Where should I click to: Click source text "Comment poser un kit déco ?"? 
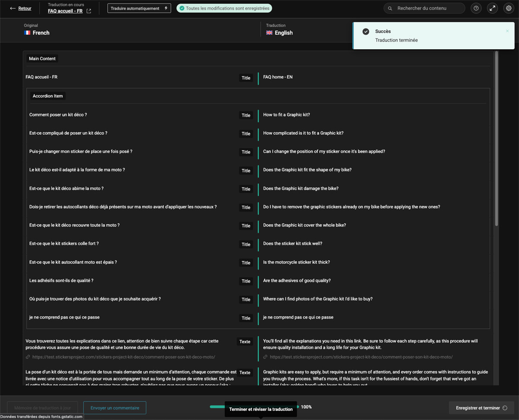click(58, 115)
